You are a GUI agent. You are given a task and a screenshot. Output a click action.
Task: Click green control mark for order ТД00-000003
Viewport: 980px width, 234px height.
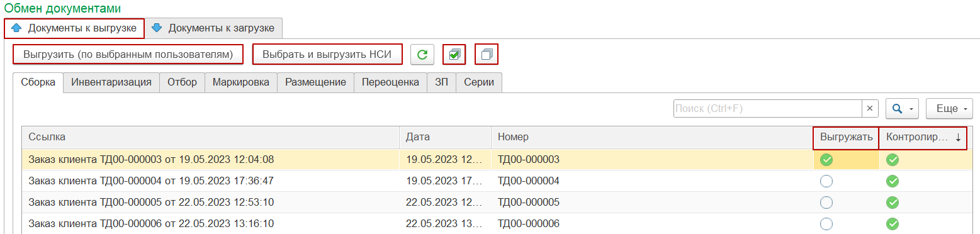(893, 160)
